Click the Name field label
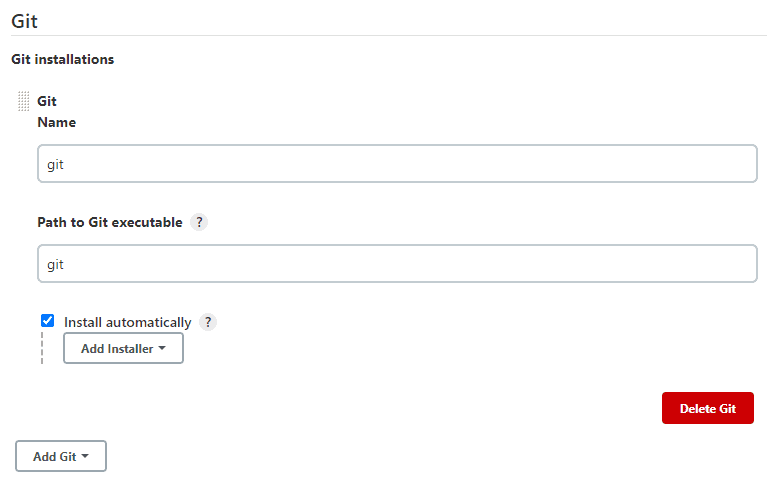 coord(56,122)
